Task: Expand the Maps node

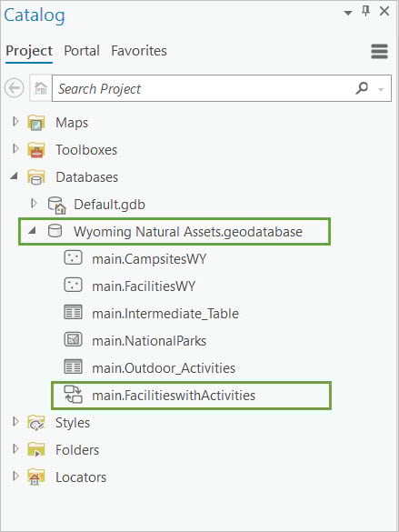Action: [15, 122]
